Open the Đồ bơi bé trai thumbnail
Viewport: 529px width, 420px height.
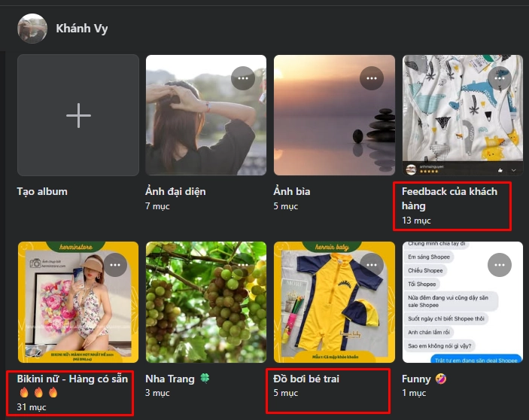coord(334,302)
